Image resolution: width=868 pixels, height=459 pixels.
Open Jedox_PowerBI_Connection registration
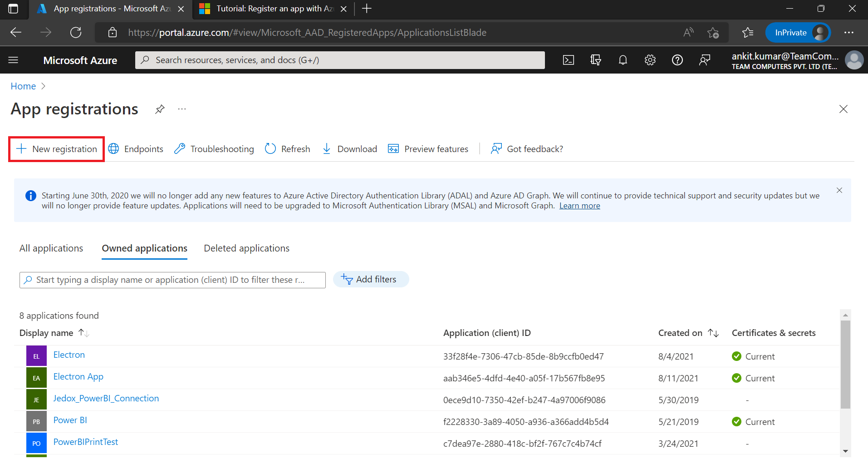[106, 398]
